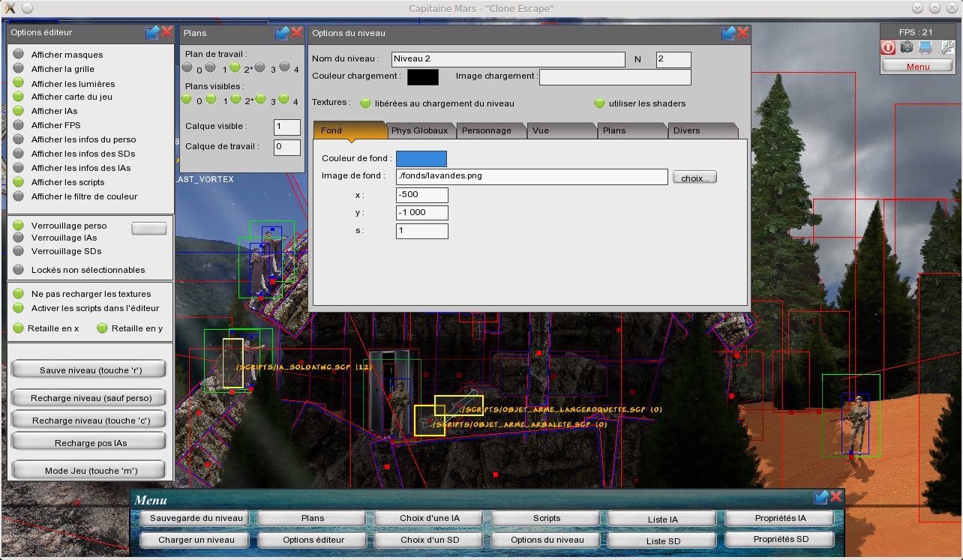The height and width of the screenshot is (560, 963).
Task: Toggle Afficher masques on
Action: (x=19, y=55)
